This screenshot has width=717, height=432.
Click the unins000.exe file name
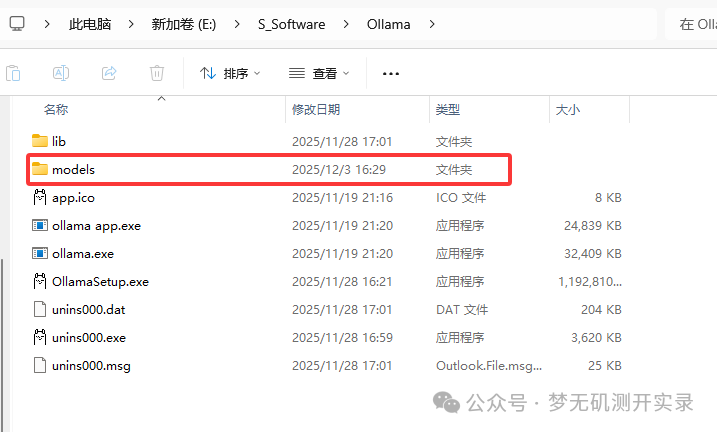89,338
